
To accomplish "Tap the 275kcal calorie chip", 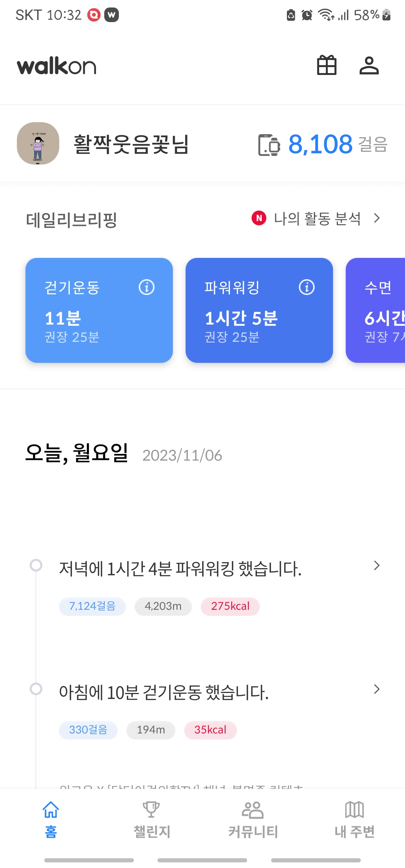I will (x=230, y=606).
